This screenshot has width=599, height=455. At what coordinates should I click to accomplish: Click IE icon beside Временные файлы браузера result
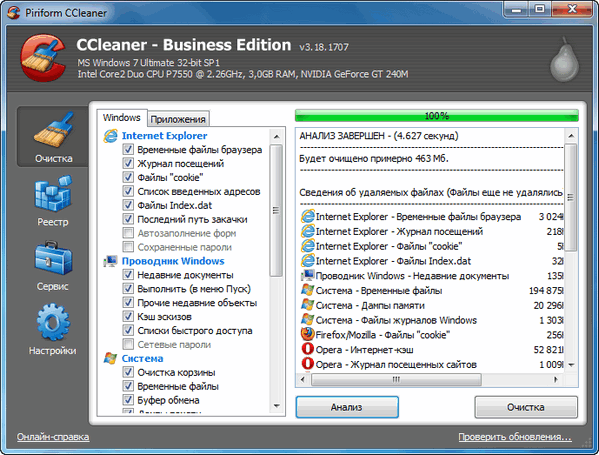tap(308, 217)
